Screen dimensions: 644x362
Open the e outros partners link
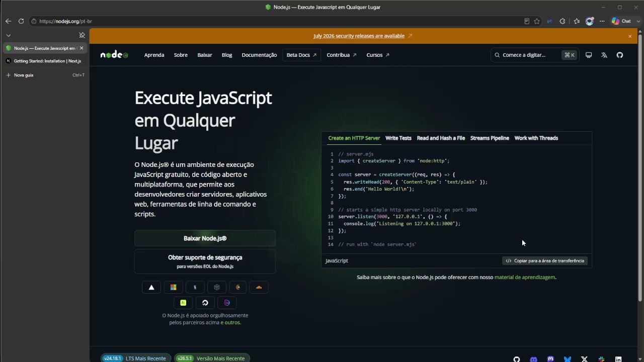231,322
